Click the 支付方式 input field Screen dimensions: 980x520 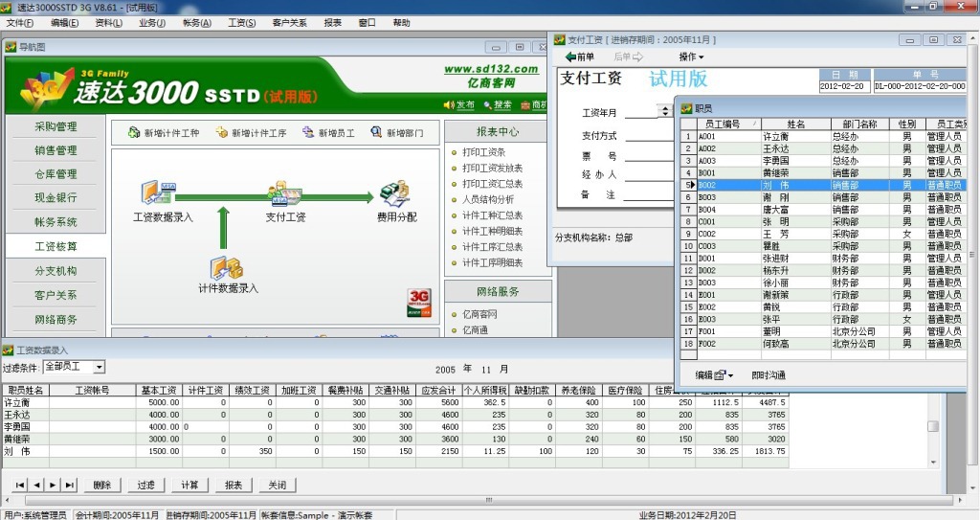649,135
